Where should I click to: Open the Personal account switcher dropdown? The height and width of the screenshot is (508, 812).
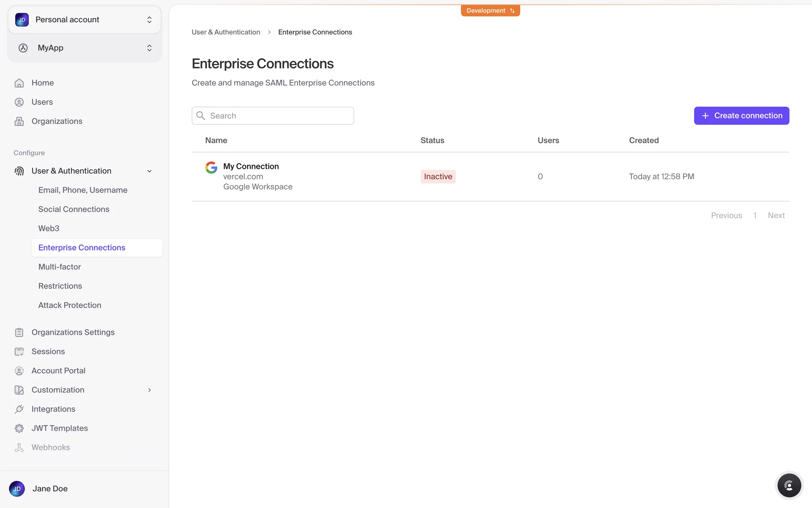[85, 19]
